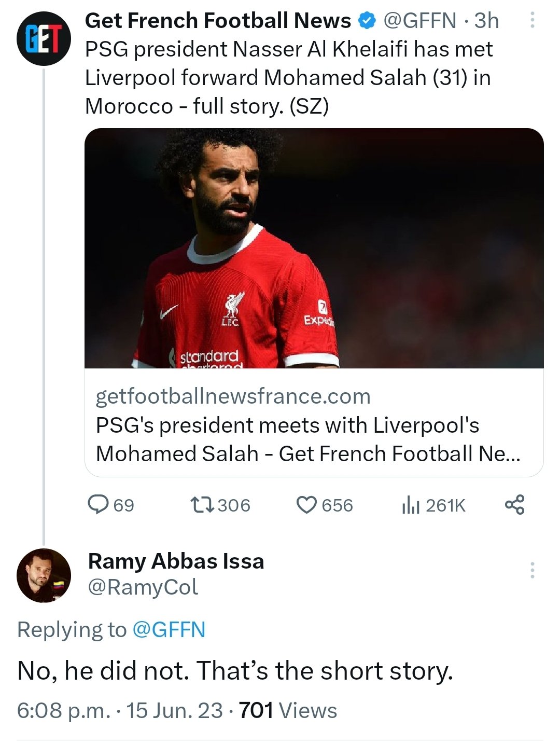The image size is (560, 744).
Task: Open the Ramy Abbas Issa display name
Action: (176, 561)
